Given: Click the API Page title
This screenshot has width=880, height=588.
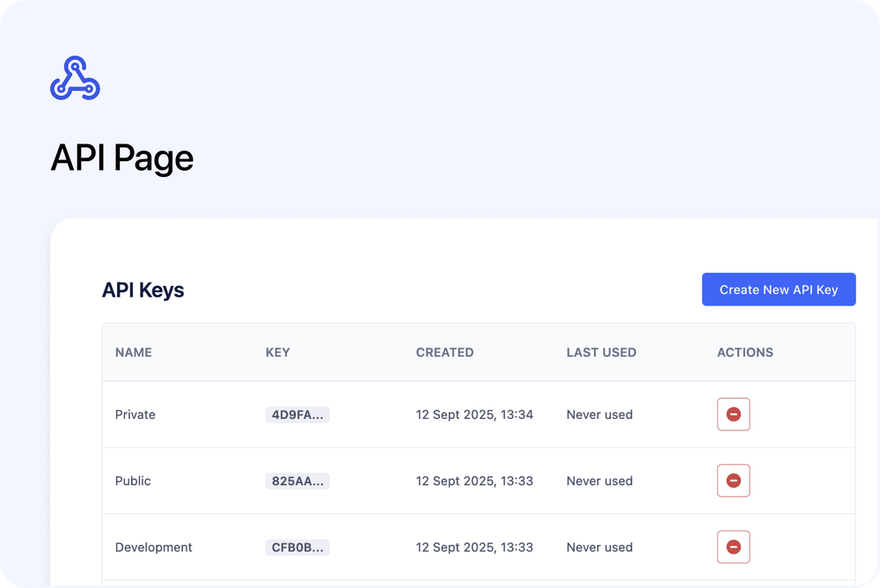Looking at the screenshot, I should [122, 158].
